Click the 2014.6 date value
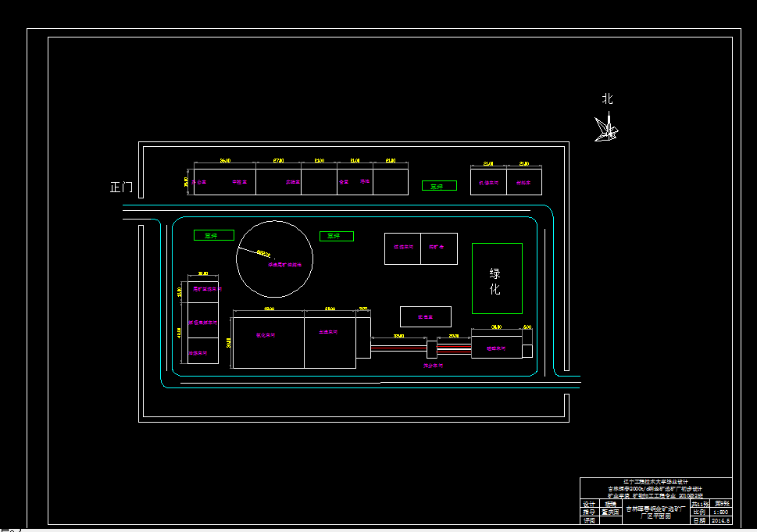 tap(721, 520)
